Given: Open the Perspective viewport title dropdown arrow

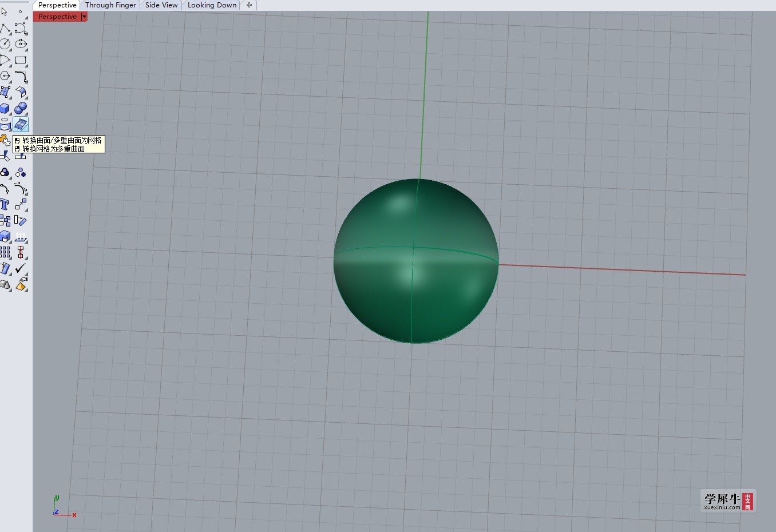Looking at the screenshot, I should 84,17.
